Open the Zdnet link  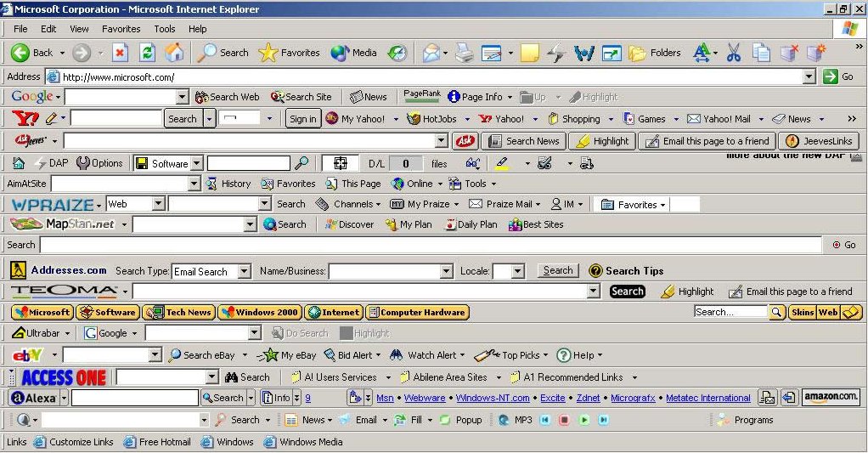588,398
